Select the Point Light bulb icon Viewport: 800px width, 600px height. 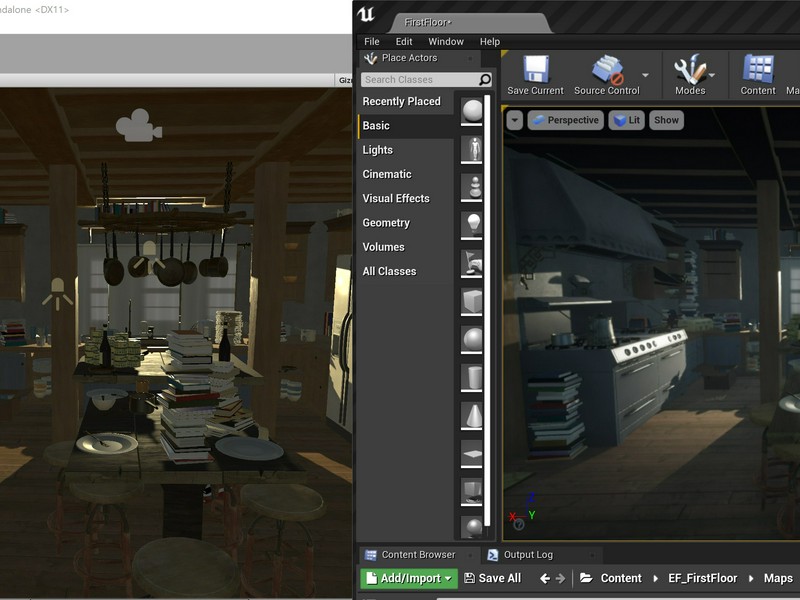click(x=472, y=225)
